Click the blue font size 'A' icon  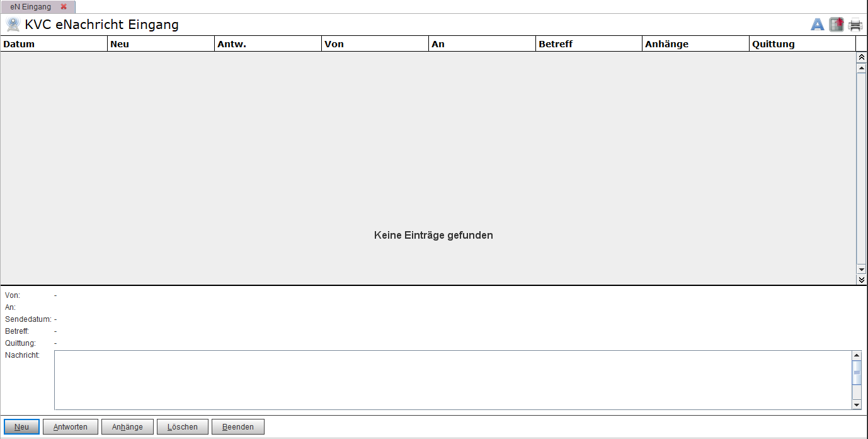(x=817, y=25)
